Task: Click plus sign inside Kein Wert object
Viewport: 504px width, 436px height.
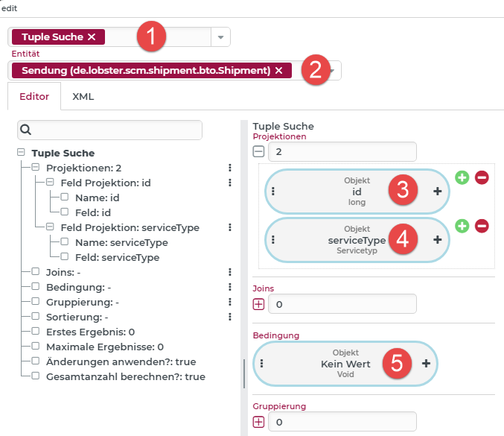Action: coord(426,364)
